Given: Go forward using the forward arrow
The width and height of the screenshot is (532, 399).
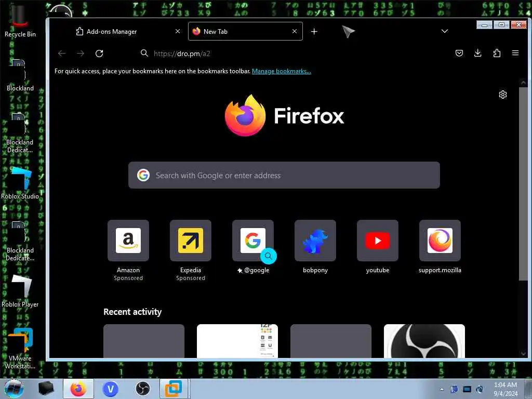Looking at the screenshot, I should pyautogui.click(x=81, y=54).
